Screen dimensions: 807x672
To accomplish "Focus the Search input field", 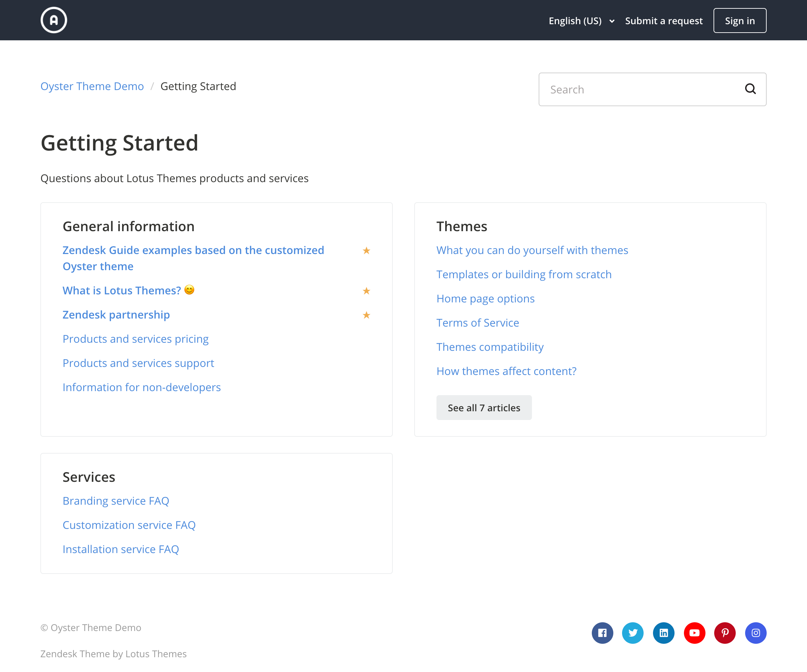I will [x=642, y=89].
